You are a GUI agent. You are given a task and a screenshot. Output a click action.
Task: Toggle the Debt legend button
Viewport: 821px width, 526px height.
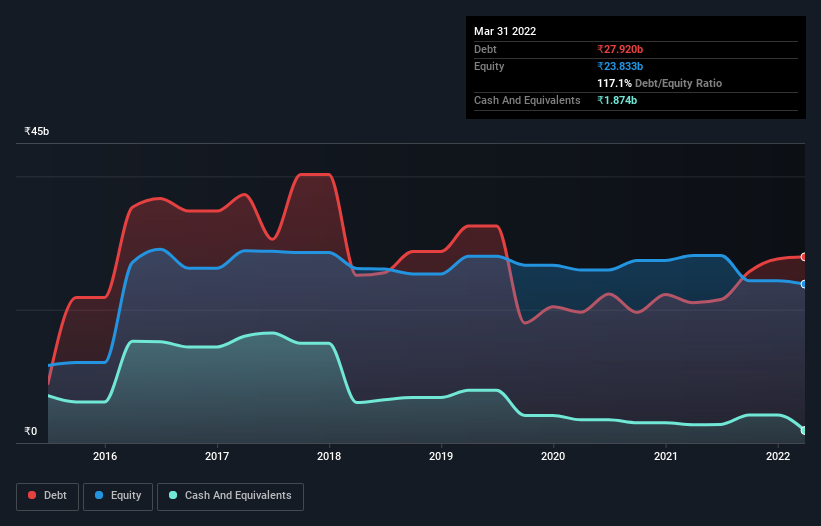(x=47, y=496)
